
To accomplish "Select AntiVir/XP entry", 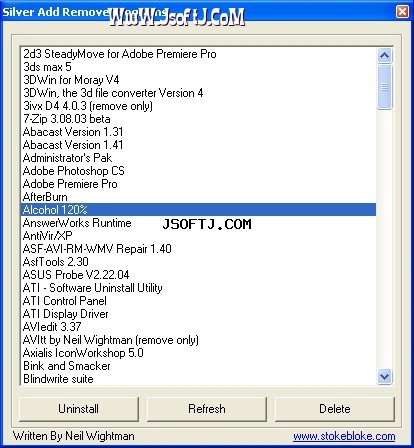I will click(198, 236).
